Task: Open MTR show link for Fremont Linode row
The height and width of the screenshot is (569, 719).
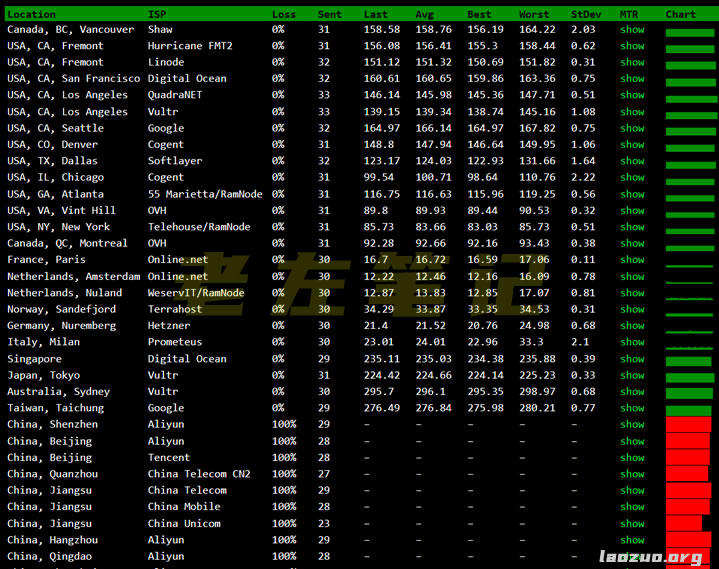Action: coord(632,63)
